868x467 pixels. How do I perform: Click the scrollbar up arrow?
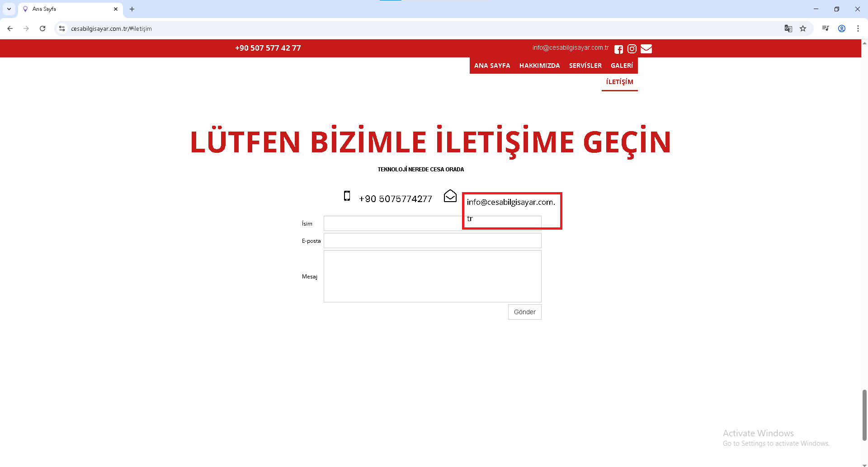point(864,43)
